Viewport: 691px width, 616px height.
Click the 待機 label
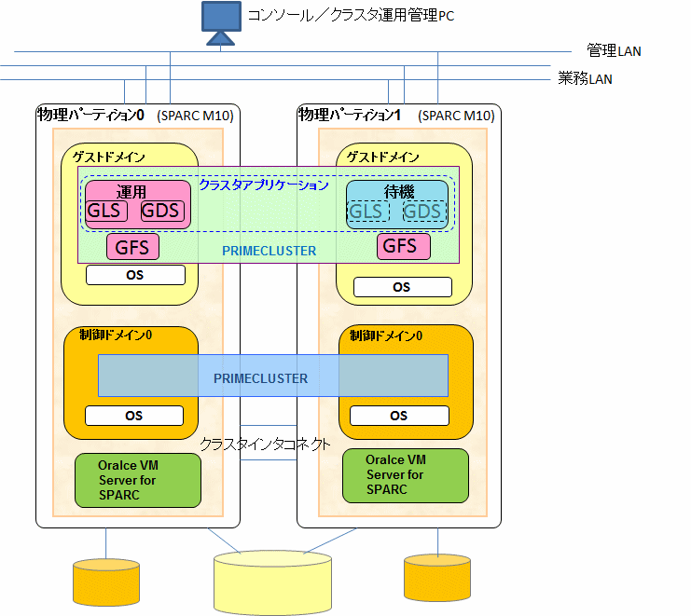(399, 192)
